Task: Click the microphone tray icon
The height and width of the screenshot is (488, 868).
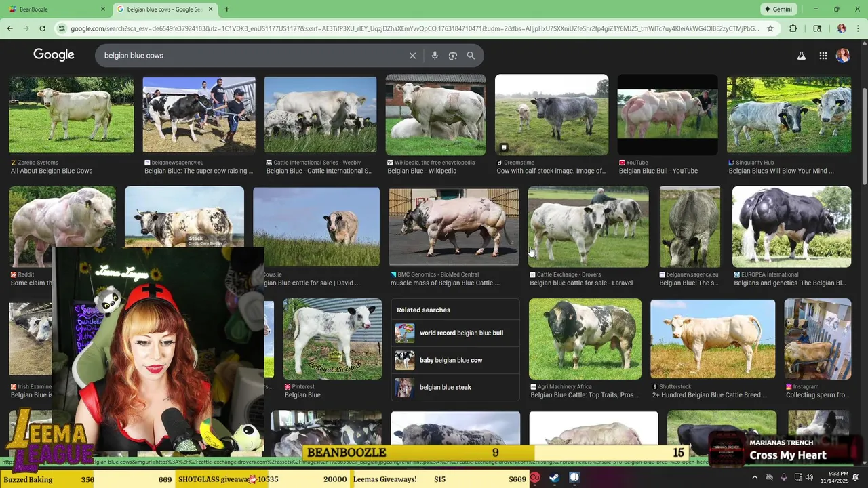Action: [783, 478]
